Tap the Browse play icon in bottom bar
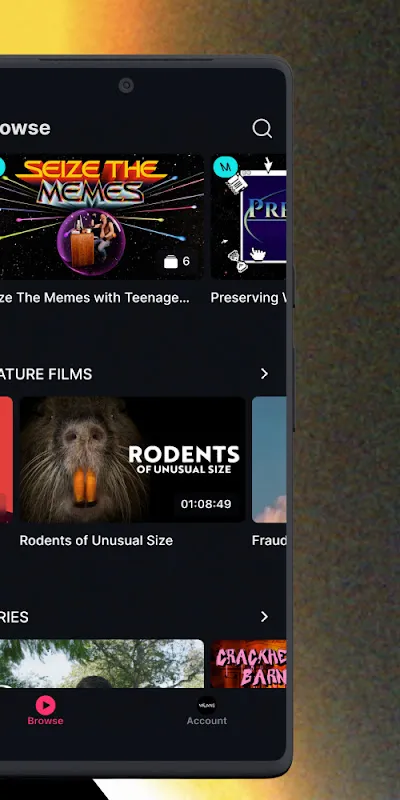 pos(45,705)
